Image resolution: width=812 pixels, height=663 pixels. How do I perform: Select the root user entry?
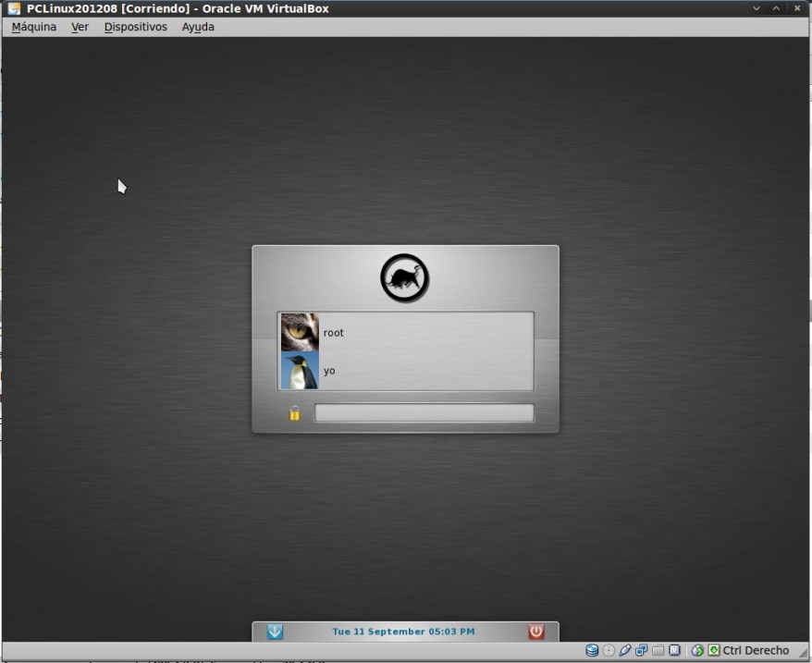point(405,333)
